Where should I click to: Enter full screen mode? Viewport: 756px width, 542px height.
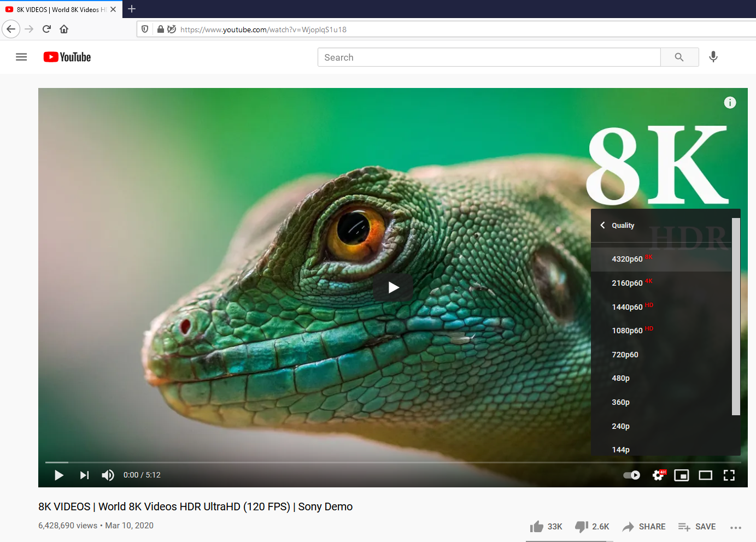pyautogui.click(x=729, y=475)
